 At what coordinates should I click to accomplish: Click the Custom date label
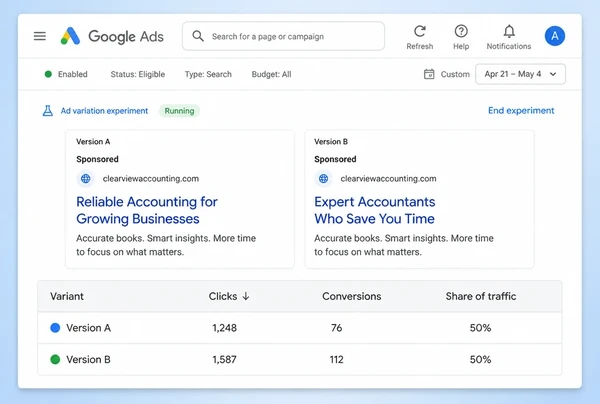455,74
